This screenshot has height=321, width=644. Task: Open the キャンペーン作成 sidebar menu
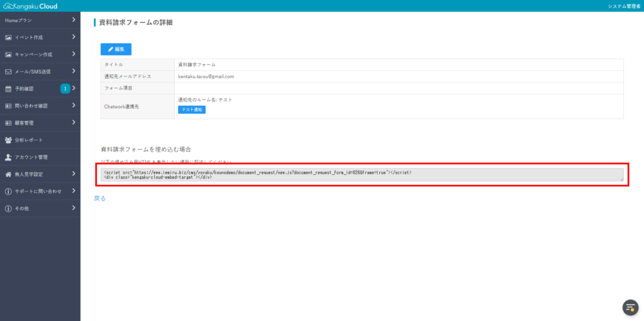[40, 54]
